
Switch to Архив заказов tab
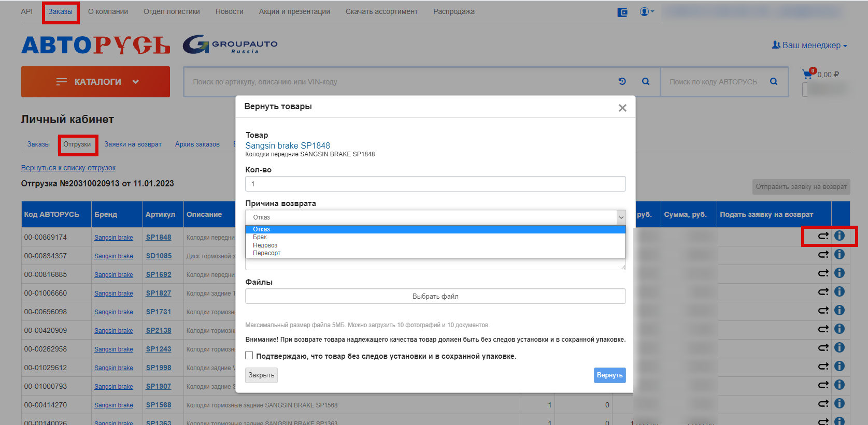click(197, 144)
